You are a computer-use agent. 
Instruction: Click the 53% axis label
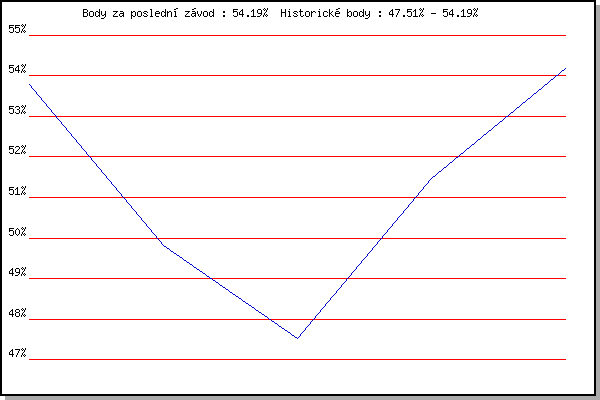(x=17, y=110)
